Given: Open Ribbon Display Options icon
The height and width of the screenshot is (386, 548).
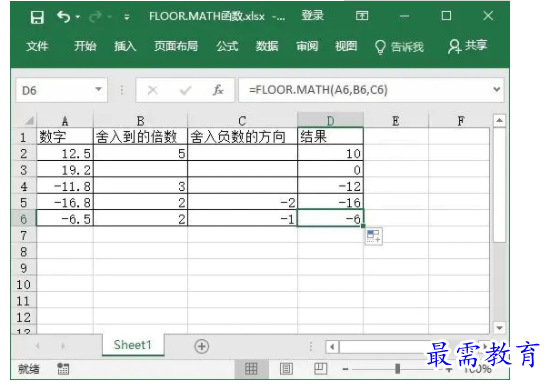Looking at the screenshot, I should point(362,16).
